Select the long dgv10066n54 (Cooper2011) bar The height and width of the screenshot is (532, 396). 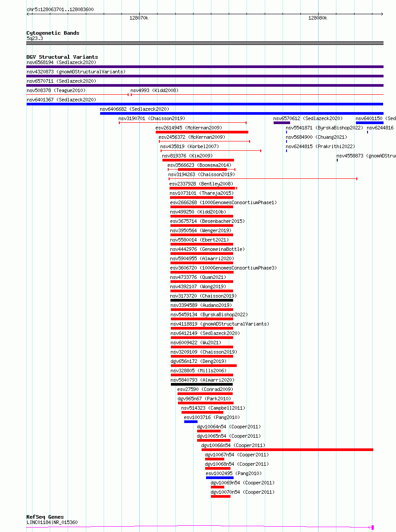[287, 450]
